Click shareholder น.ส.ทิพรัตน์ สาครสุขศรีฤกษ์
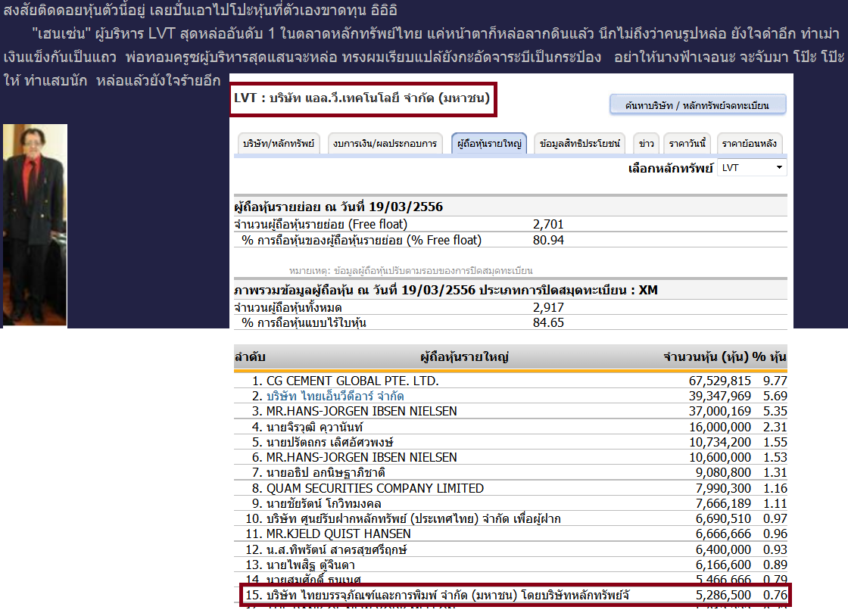The width and height of the screenshot is (848, 616). (336, 549)
